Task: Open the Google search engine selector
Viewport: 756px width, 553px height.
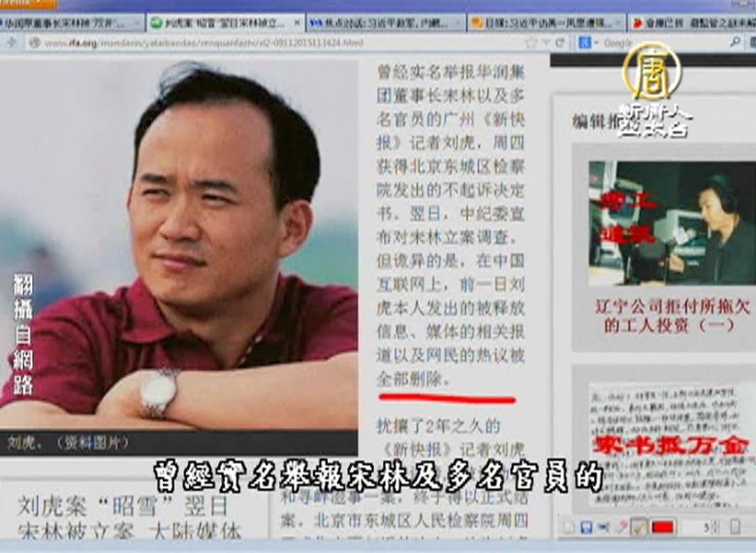Action: 586,43
